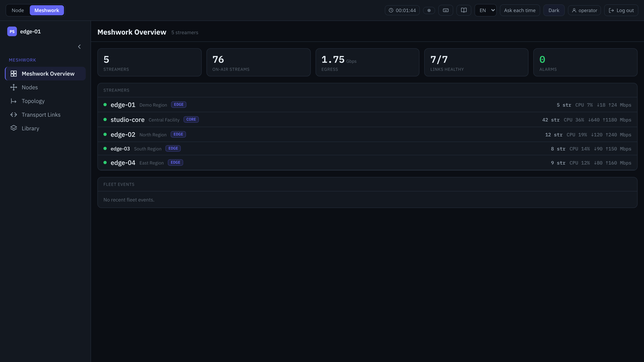The image size is (644, 362).
Task: Click the Nodes hub icon
Action: tap(14, 87)
